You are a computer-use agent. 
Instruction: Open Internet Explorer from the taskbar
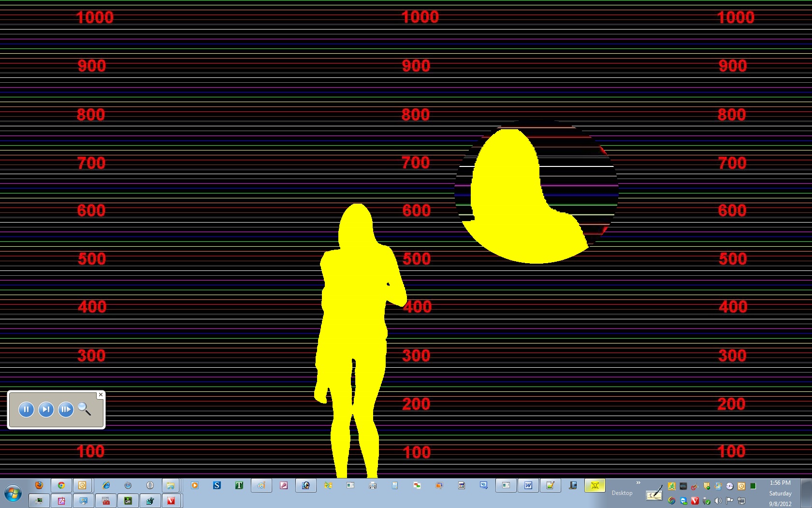106,485
